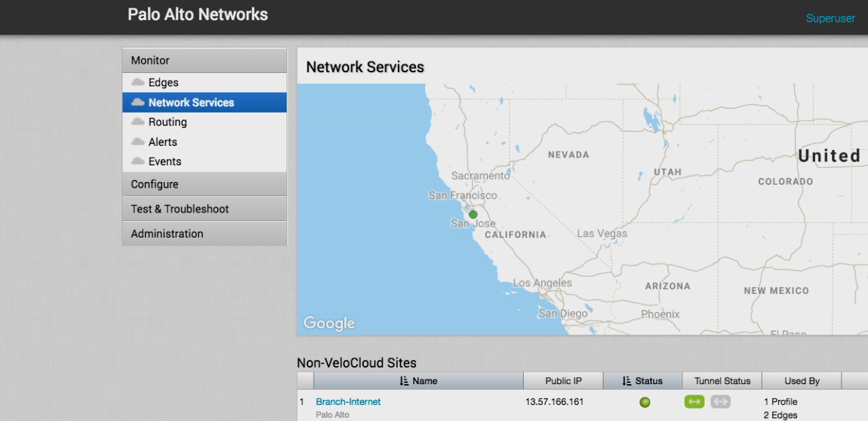Click the green active tunnel icon
868x421 pixels.
695,402
